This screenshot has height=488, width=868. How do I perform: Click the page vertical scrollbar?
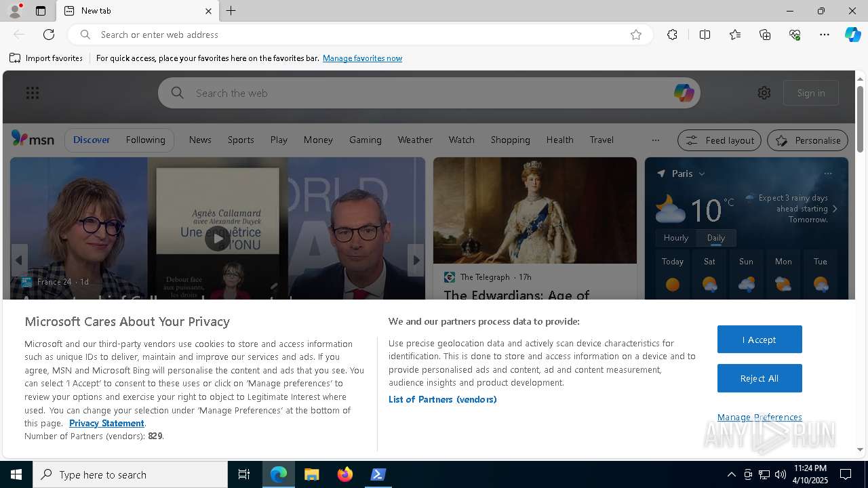(860, 119)
